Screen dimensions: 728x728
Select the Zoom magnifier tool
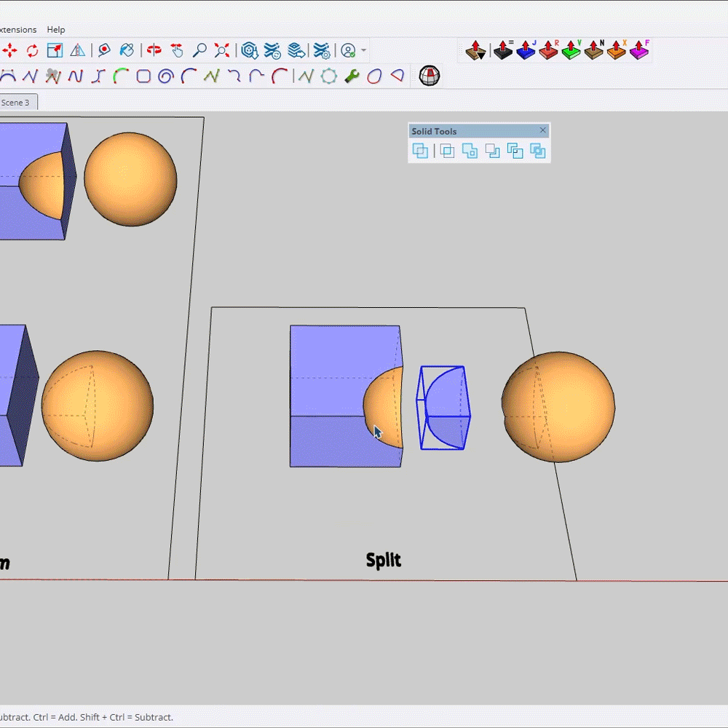[x=199, y=50]
